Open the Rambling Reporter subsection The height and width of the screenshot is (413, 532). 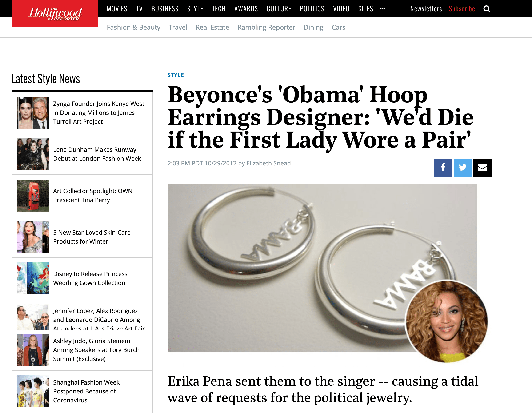[x=266, y=27]
